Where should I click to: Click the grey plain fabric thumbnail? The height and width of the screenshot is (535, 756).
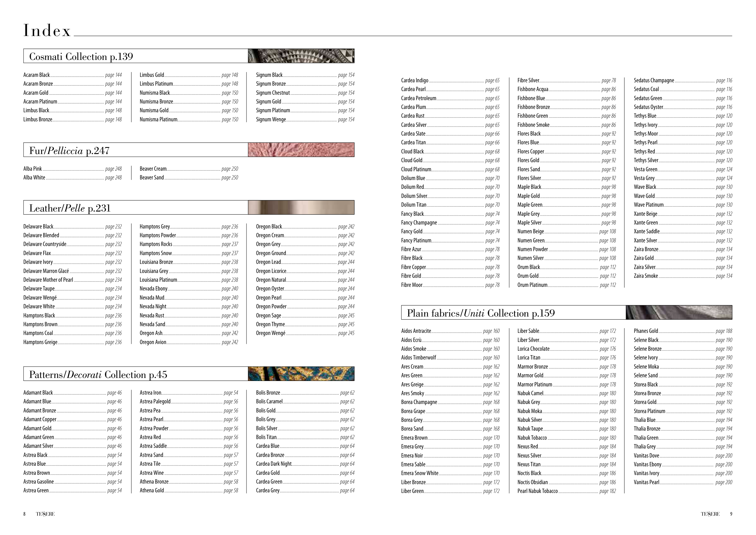click(x=679, y=312)
